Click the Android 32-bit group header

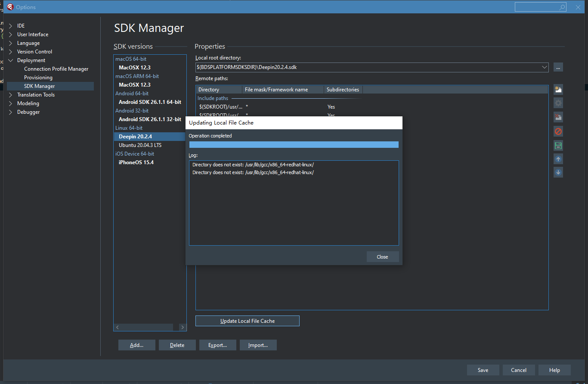[x=132, y=111]
